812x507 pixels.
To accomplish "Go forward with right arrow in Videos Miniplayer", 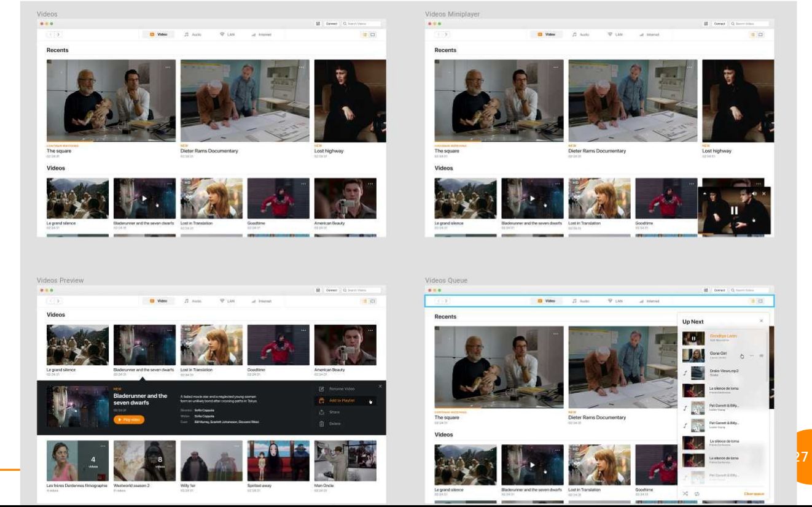I will tap(447, 34).
